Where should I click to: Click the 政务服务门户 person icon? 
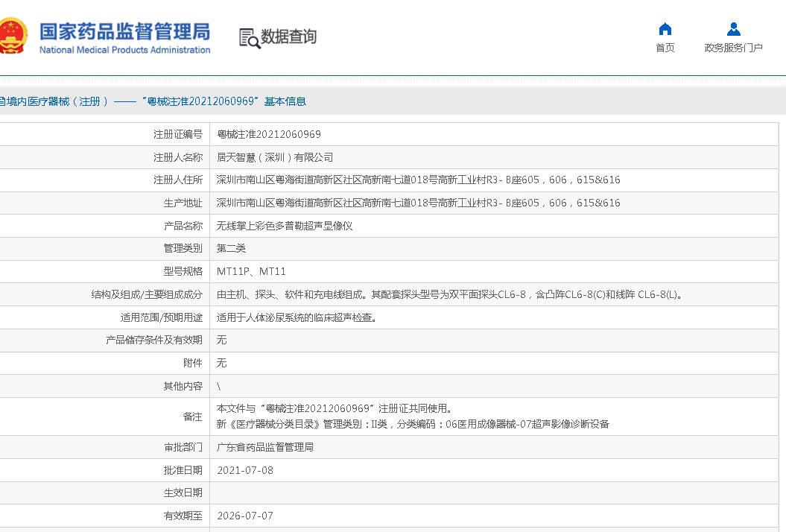[733, 28]
